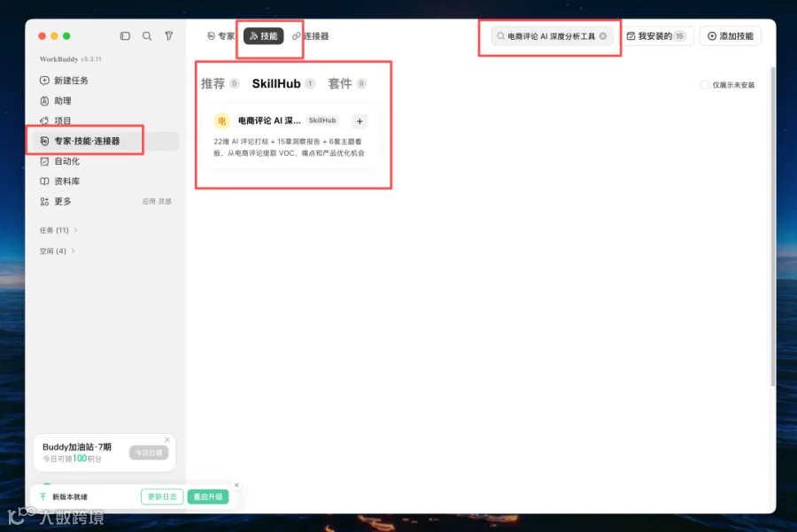The image size is (797, 532).
Task: Open 电商评论 AI skill card title
Action: click(269, 120)
